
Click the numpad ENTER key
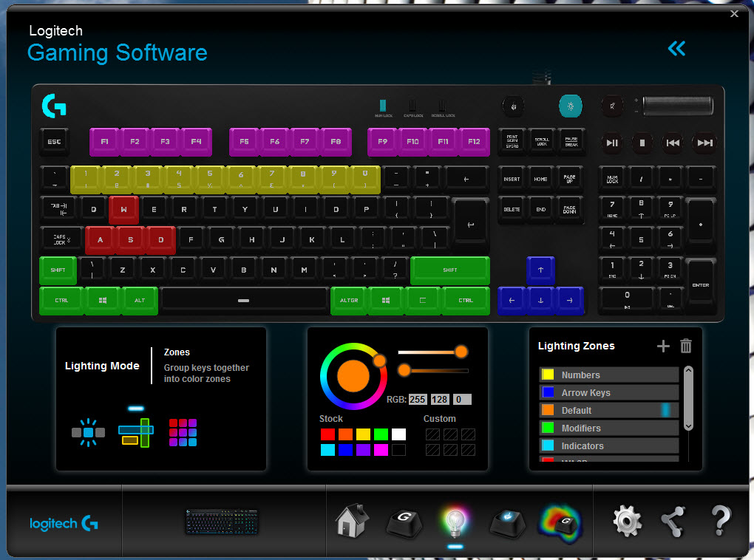(x=701, y=284)
